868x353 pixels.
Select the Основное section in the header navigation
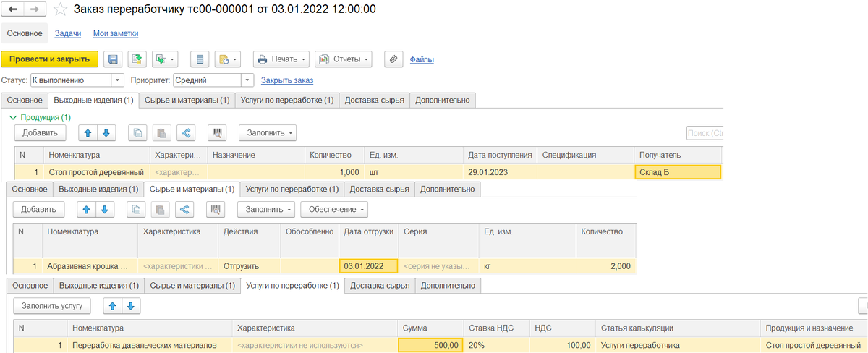coord(25,33)
